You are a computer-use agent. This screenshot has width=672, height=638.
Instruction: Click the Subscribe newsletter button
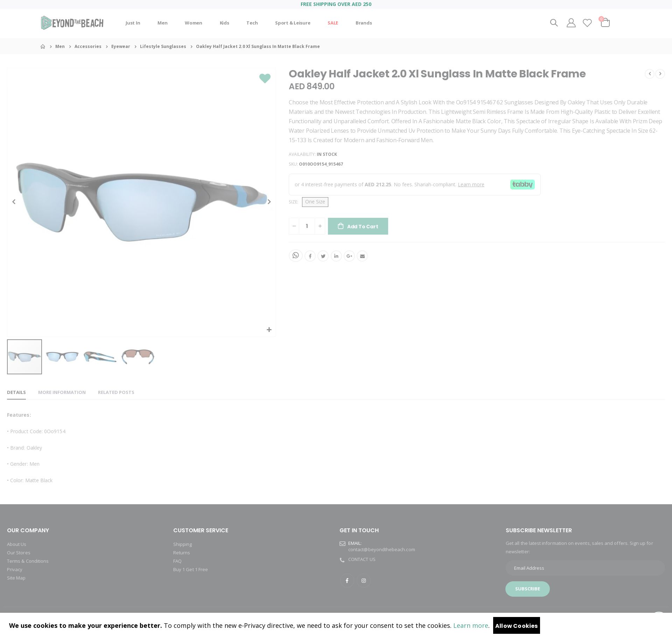[x=527, y=589]
